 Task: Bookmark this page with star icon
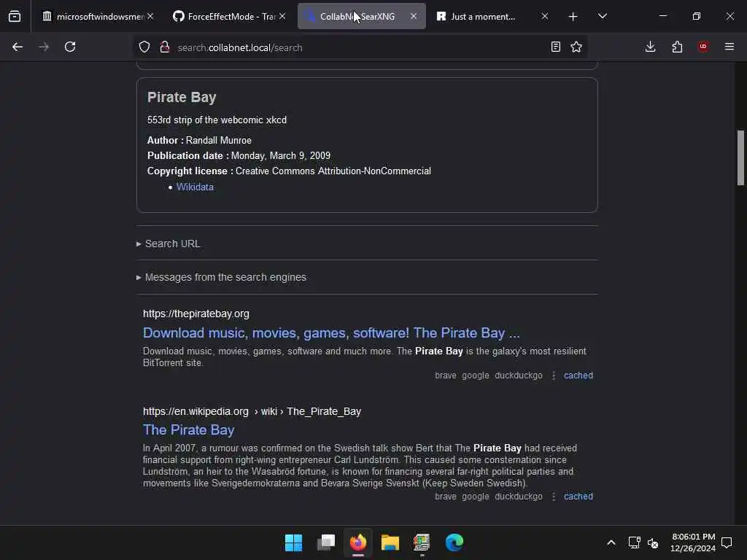576,47
